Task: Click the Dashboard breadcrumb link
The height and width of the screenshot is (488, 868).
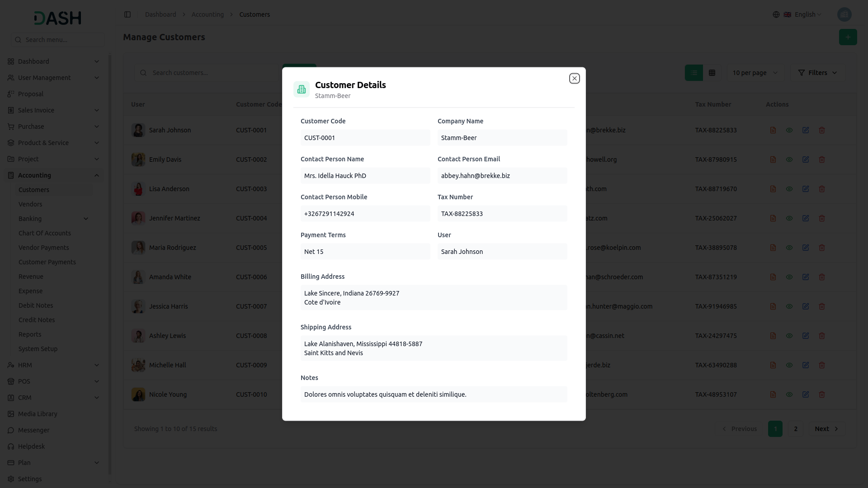Action: [x=160, y=14]
